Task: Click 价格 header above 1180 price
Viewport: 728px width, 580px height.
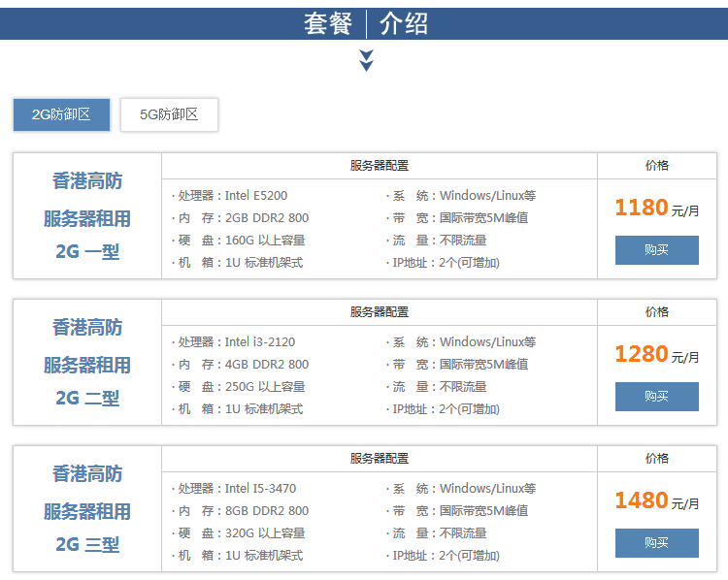Action: click(x=657, y=166)
